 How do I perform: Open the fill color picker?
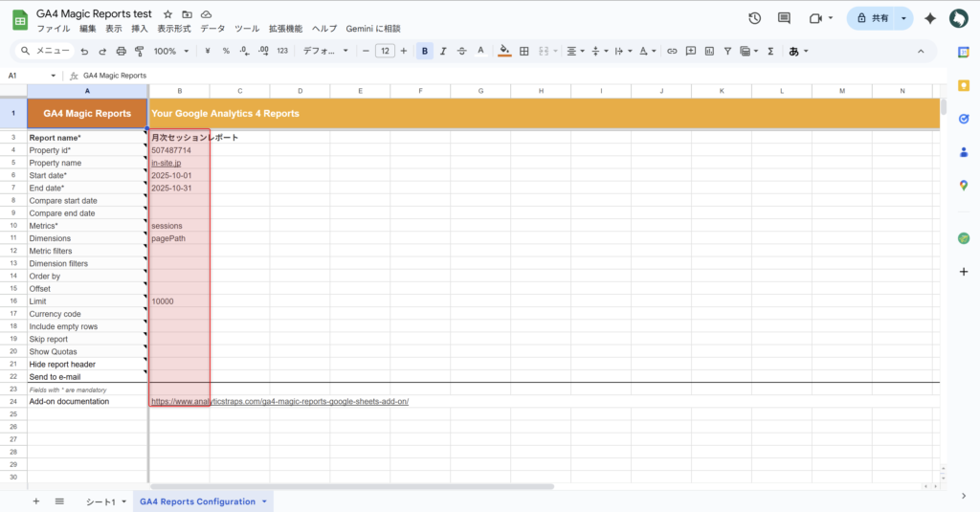point(504,51)
